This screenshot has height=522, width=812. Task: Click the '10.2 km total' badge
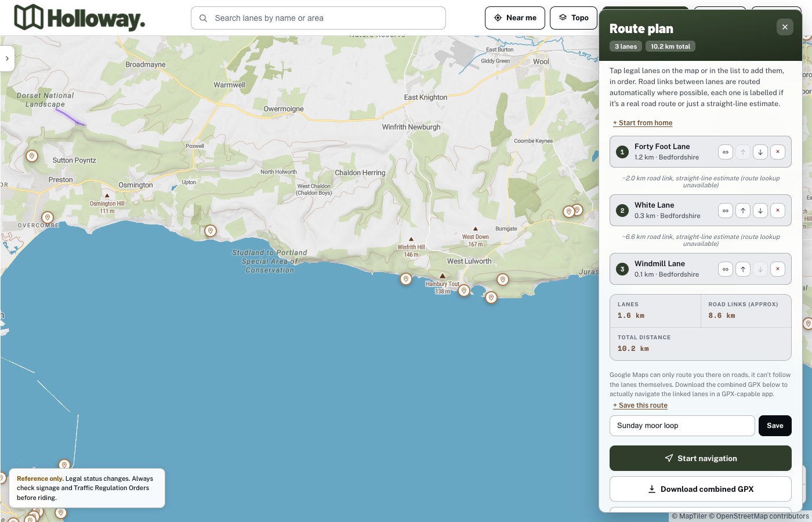[670, 46]
